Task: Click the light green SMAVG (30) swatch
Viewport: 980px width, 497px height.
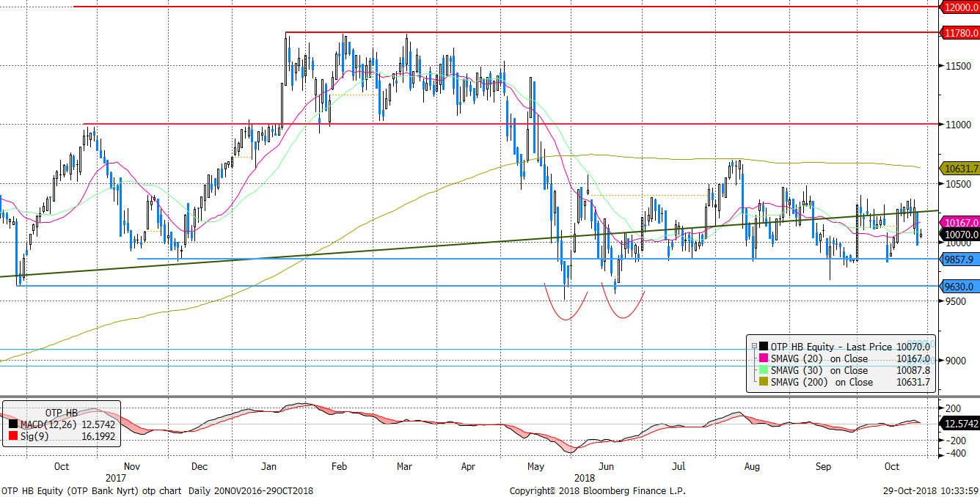Action: click(764, 370)
